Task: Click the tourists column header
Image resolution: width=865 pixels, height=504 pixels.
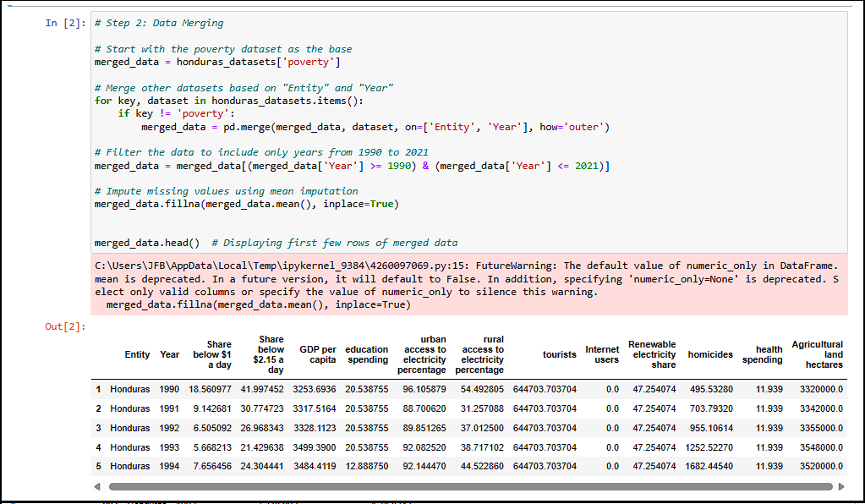Action: pyautogui.click(x=558, y=354)
